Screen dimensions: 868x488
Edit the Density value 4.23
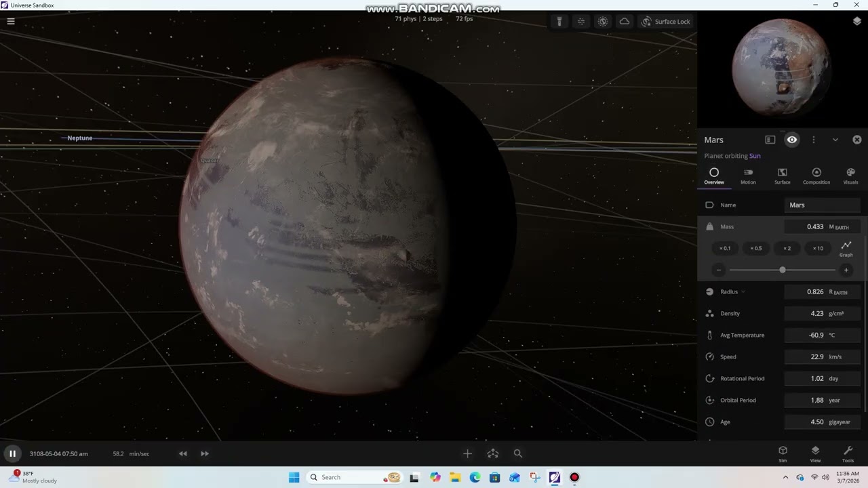(x=823, y=313)
